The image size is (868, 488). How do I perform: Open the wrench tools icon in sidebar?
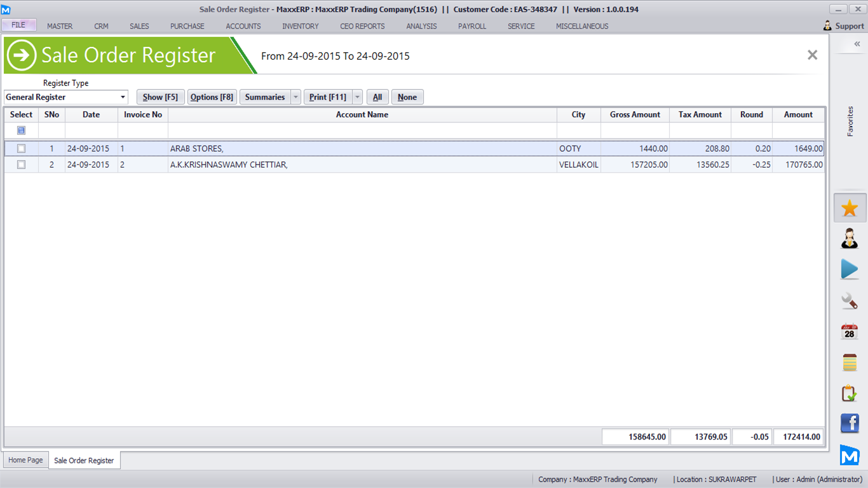click(850, 301)
